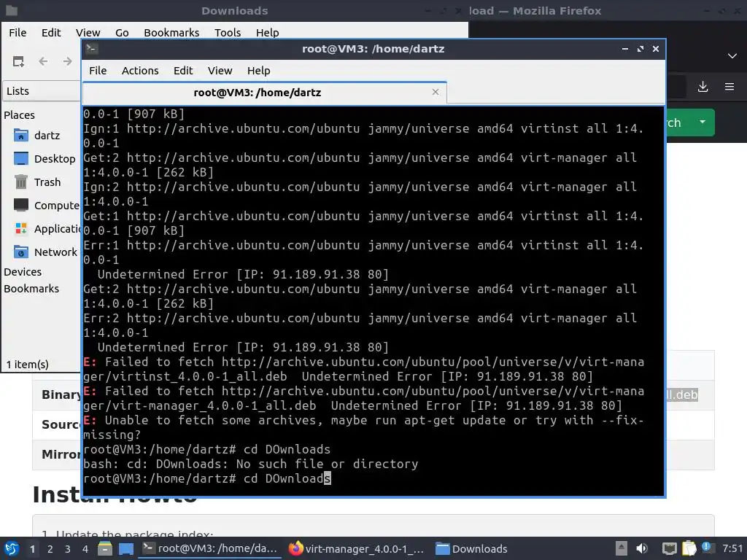Click the highlighted .deb file link on the webpage
The height and width of the screenshot is (560, 747).
[682, 394]
